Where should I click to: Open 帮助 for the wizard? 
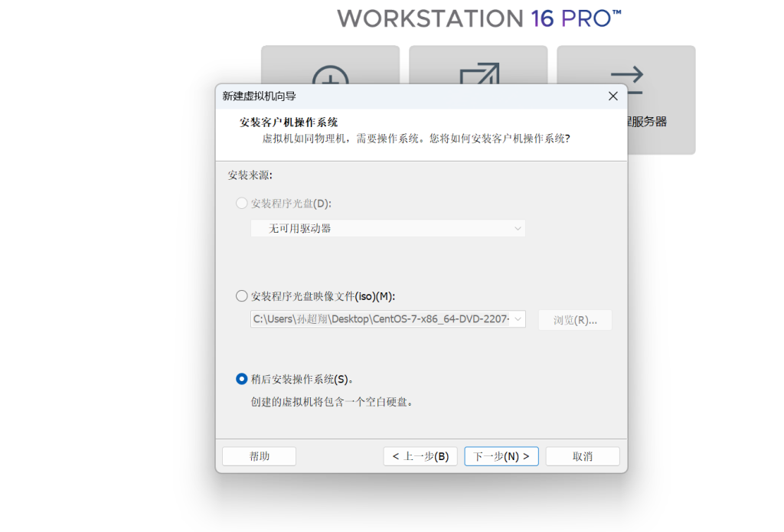click(x=259, y=456)
